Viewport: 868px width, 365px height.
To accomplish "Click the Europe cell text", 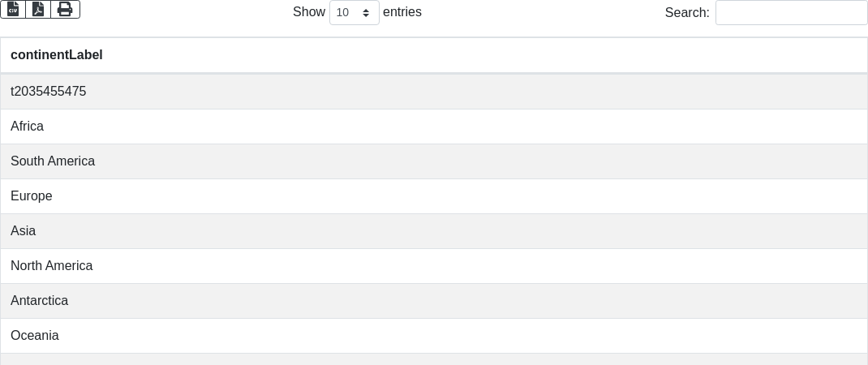I will click(32, 196).
